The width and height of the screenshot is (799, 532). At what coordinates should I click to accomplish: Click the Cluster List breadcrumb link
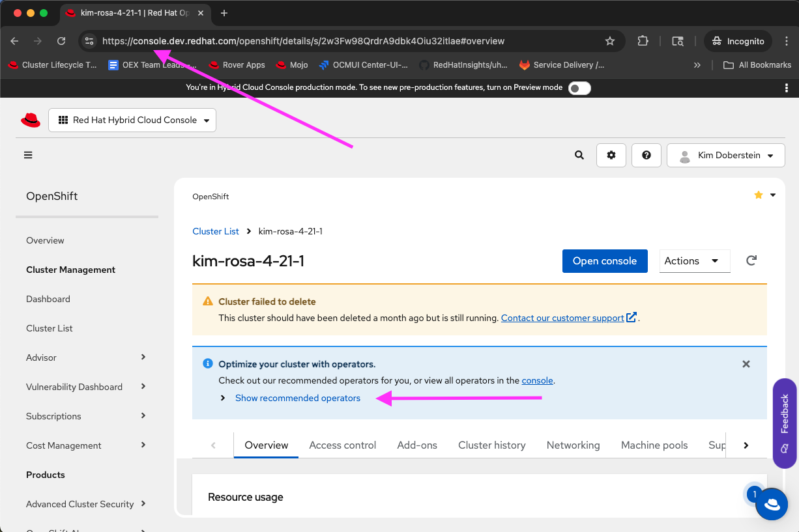pos(216,231)
